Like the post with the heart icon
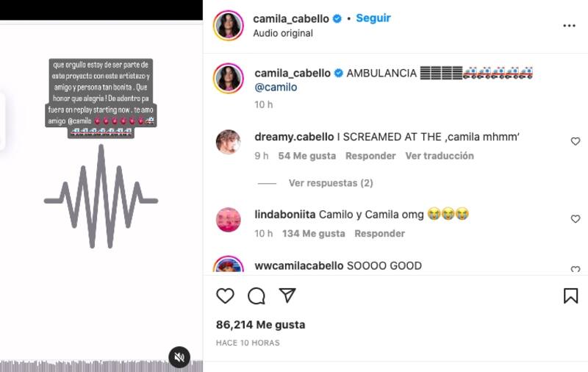Screen dimensions: 588x372 click(226, 296)
